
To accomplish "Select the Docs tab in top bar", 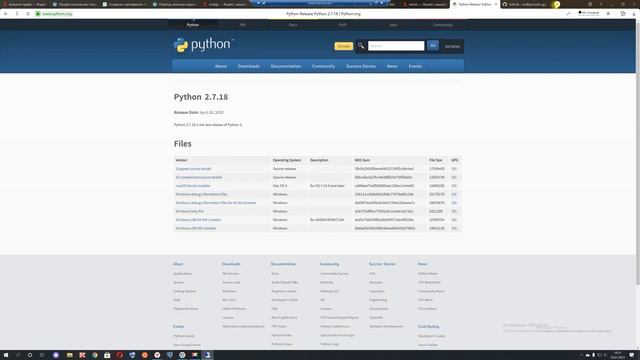I will click(x=293, y=25).
